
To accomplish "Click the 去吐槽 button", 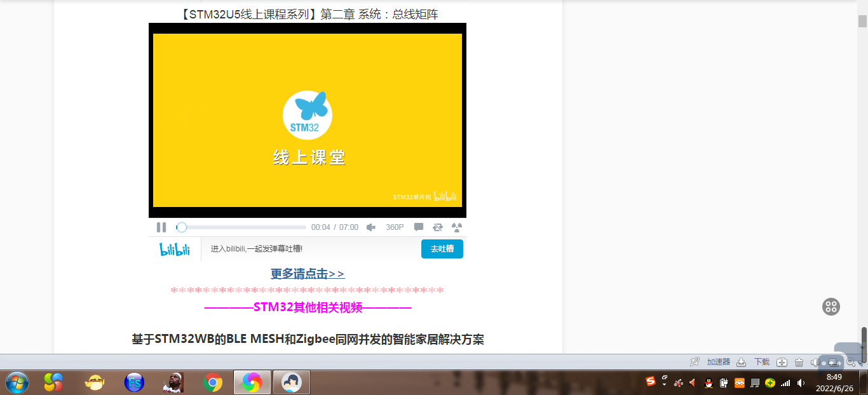I will pos(442,249).
